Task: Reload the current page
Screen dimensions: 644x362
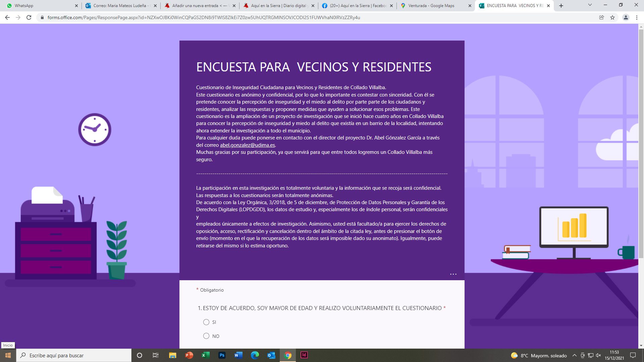Action: click(29, 17)
